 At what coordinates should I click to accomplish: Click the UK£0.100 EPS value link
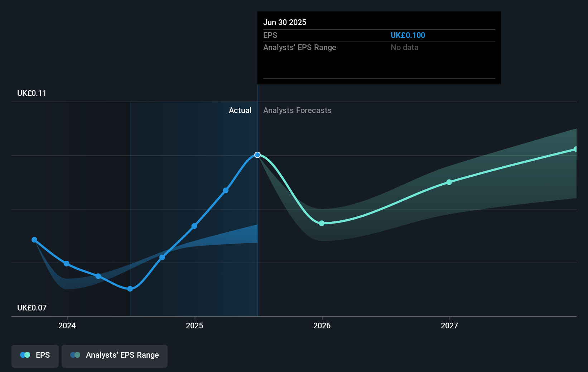point(408,35)
